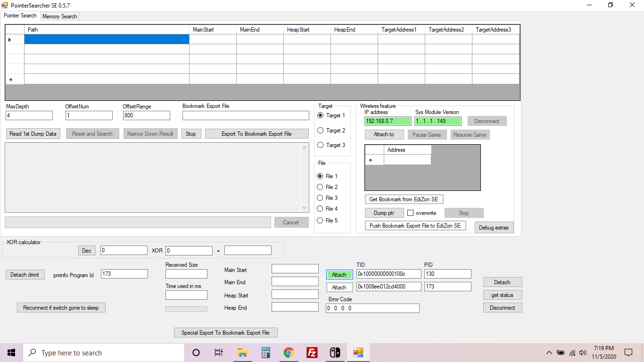Click the Path column header
644x362 pixels.
tap(107, 30)
